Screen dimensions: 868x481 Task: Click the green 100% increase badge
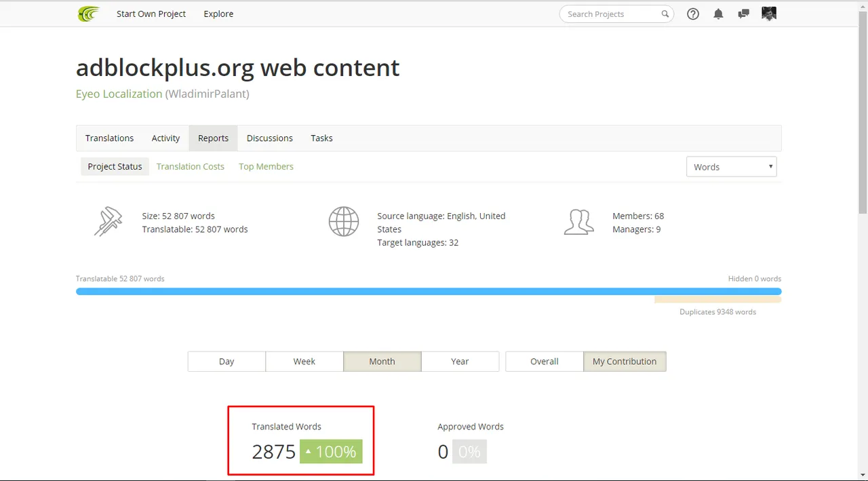pyautogui.click(x=331, y=452)
